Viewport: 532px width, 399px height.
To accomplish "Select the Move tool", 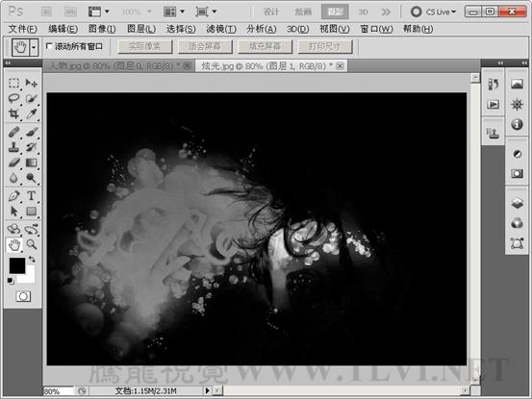I will coord(31,83).
